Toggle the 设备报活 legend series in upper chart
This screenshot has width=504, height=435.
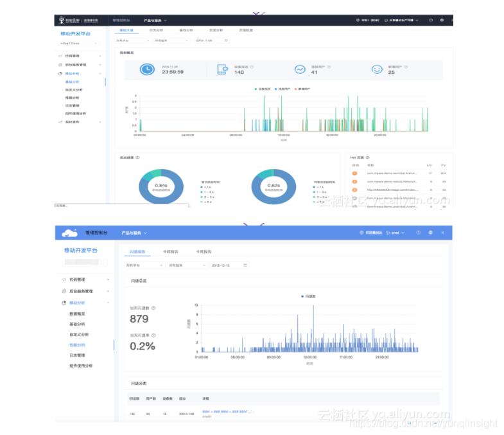click(x=263, y=89)
